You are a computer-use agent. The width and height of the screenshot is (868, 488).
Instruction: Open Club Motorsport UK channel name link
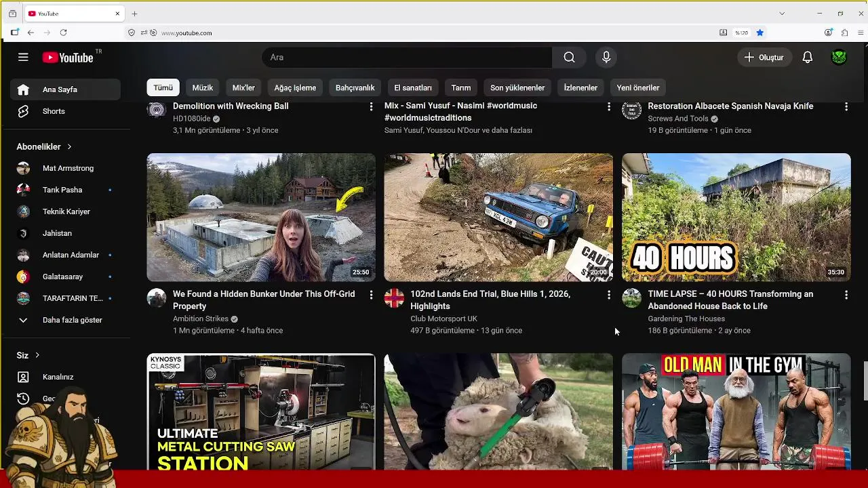(443, 319)
